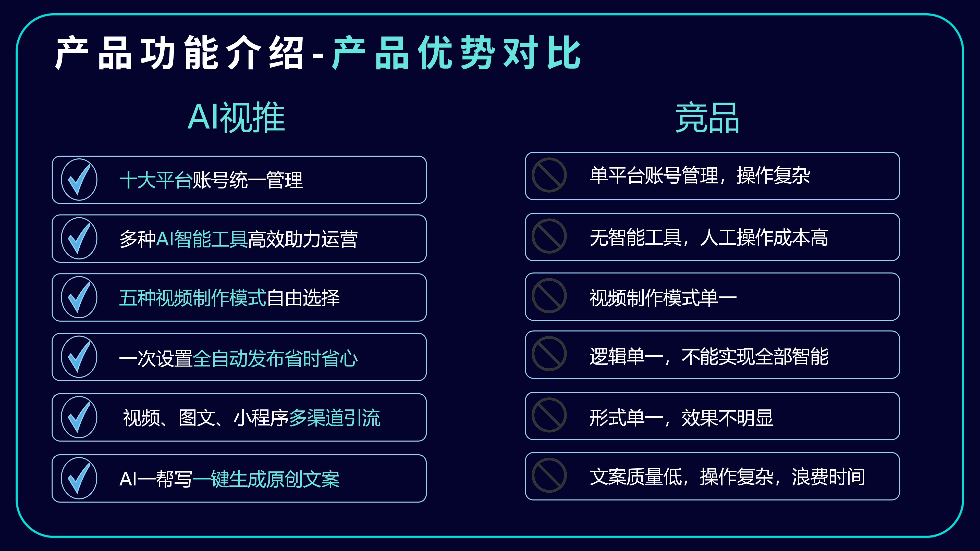Click the checkmark icon beside 一次设置全自动发布省时省心

coord(79,357)
